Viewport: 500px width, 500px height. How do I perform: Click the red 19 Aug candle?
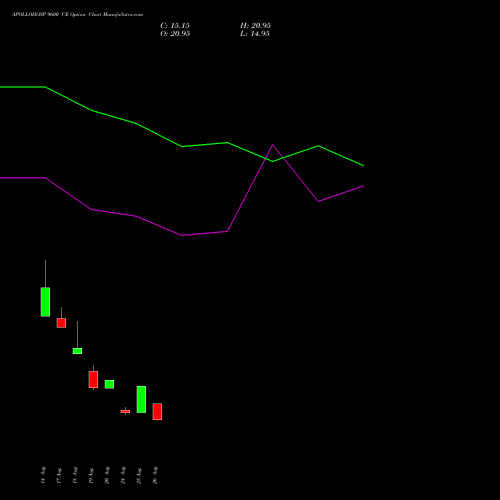point(93,379)
